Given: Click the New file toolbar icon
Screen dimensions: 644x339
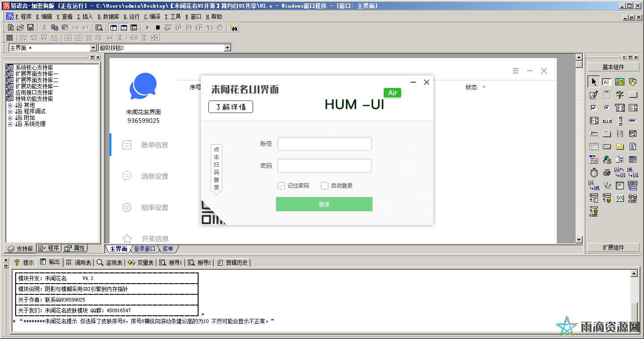Looking at the screenshot, I should [x=11, y=27].
